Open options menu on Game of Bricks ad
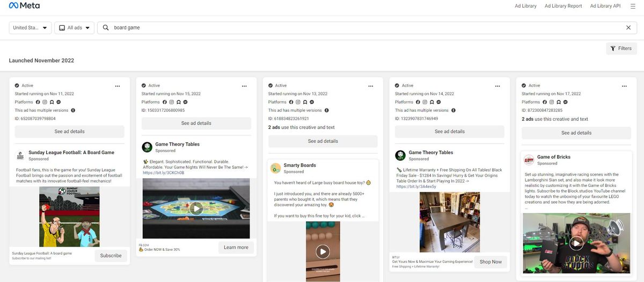This screenshot has height=282, width=644. (624, 85)
